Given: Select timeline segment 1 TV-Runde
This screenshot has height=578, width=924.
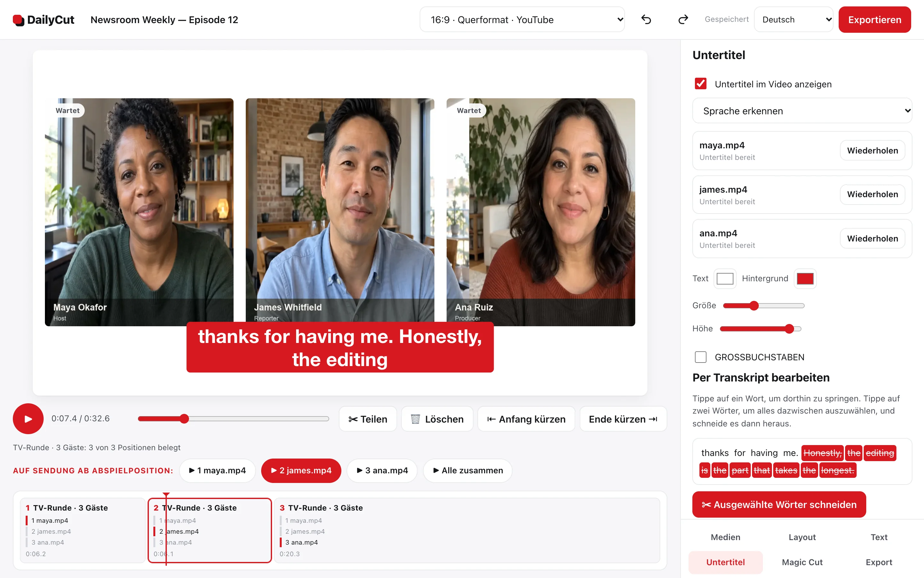Looking at the screenshot, I should tap(82, 530).
